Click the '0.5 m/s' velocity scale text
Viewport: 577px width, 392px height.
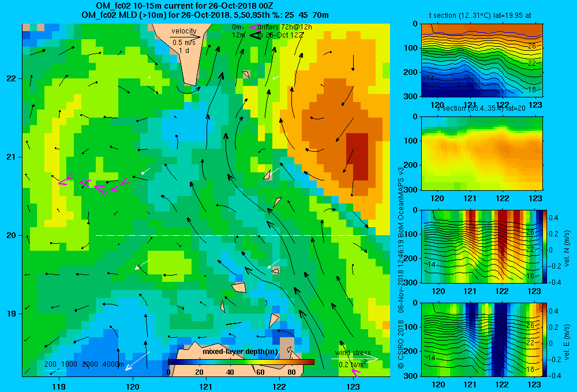click(x=184, y=43)
